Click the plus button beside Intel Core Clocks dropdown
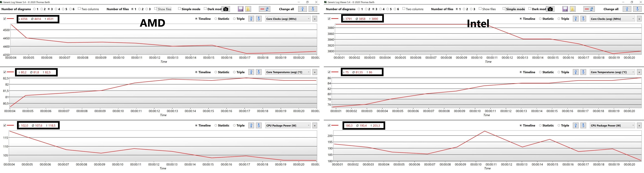This screenshot has height=173, width=644. pos(639,19)
